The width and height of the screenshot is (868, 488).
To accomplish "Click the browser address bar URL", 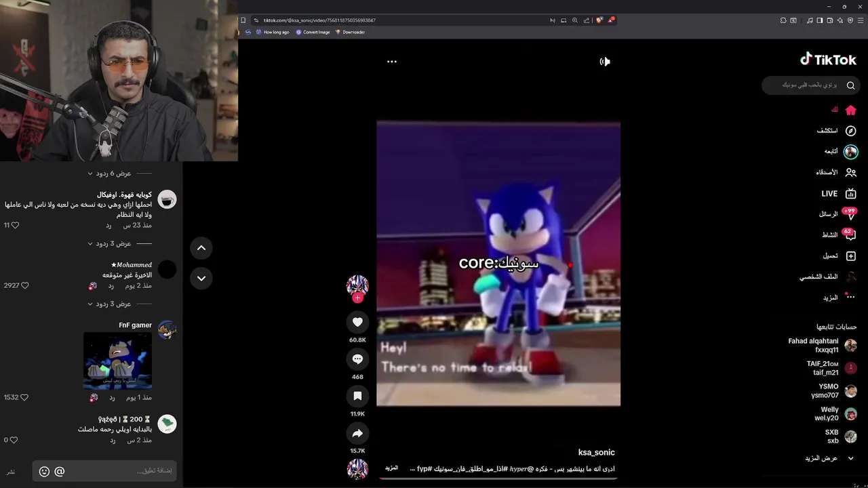I will (319, 20).
